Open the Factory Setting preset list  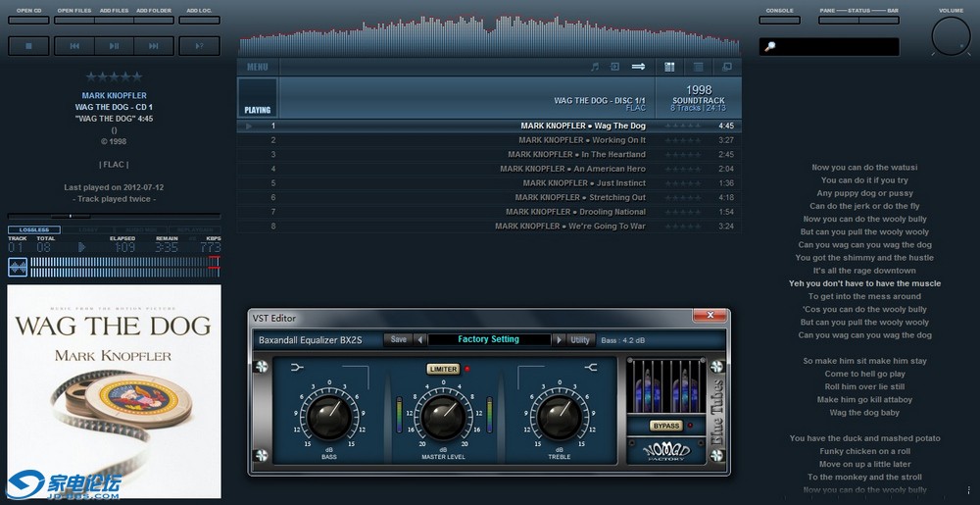[489, 339]
